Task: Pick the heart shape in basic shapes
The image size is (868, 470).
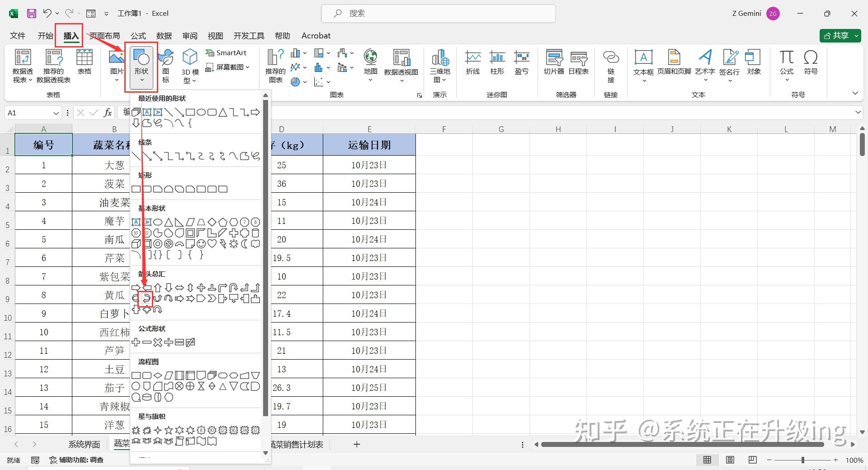Action: [212, 244]
